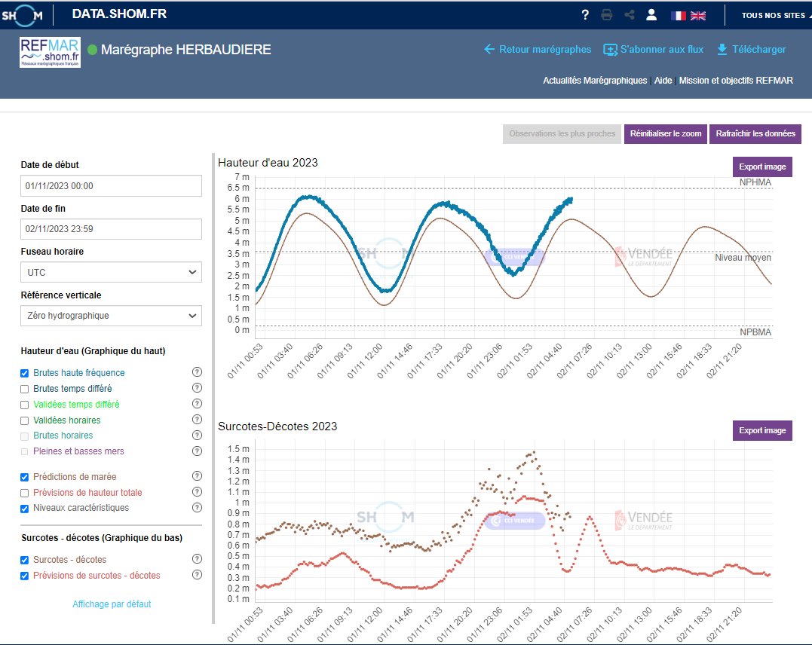Viewport: 812px width, 645px height.
Task: Open Mission et objectifs REFMAR
Action: coord(736,81)
